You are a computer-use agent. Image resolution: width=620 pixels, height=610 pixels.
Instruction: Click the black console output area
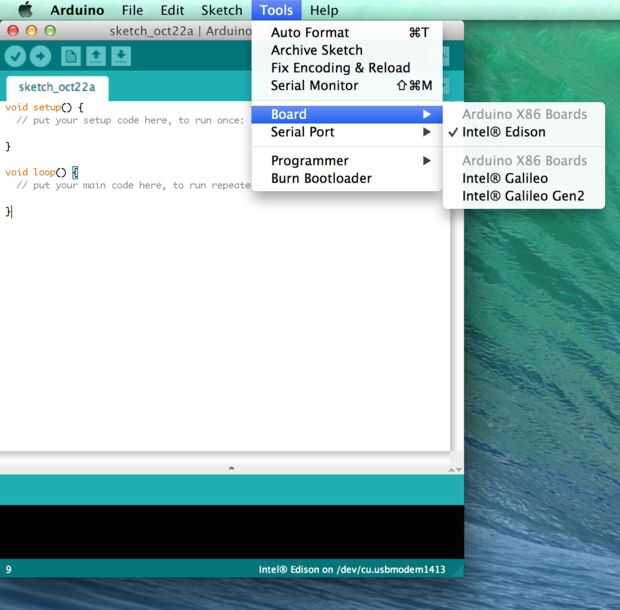(232, 532)
